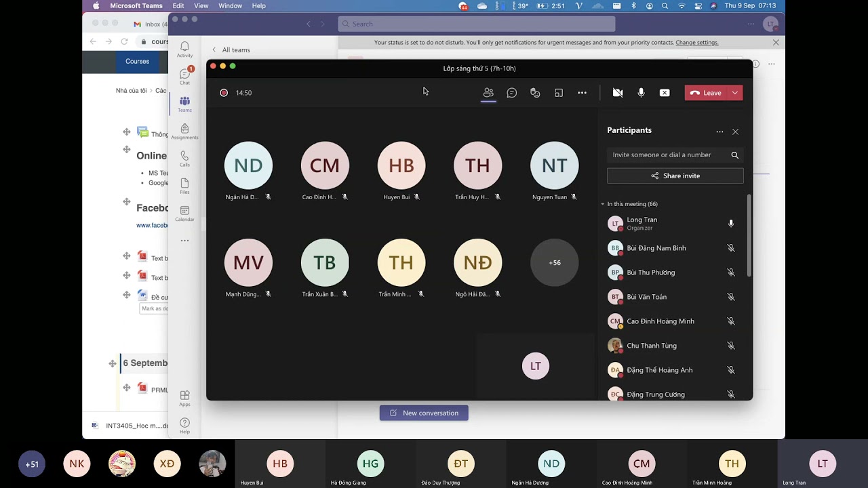Open Activity in the Teams sidebar
Viewport: 868px width, 488px height.
click(184, 49)
